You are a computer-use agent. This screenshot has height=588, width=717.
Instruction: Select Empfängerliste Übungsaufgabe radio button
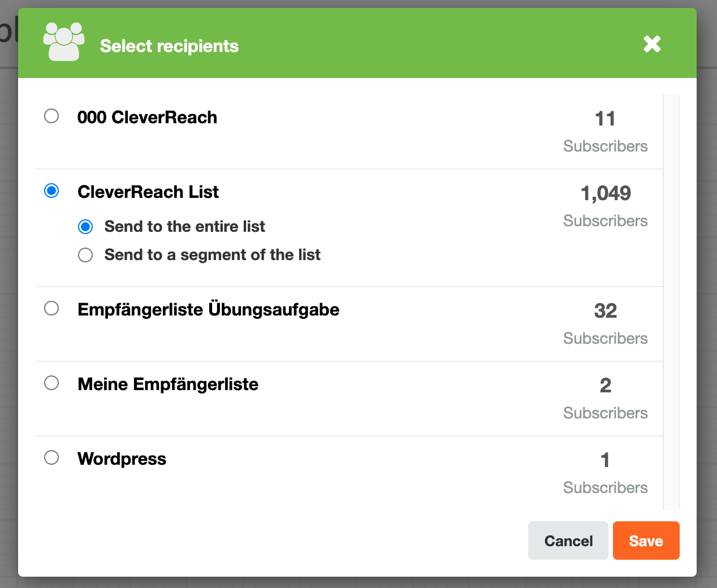pos(51,308)
